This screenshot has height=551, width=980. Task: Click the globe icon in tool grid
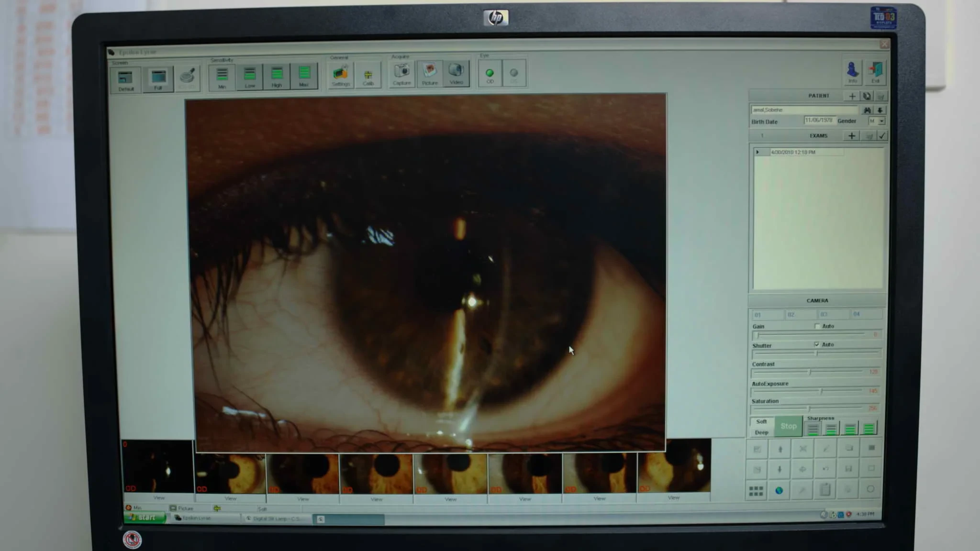(779, 491)
